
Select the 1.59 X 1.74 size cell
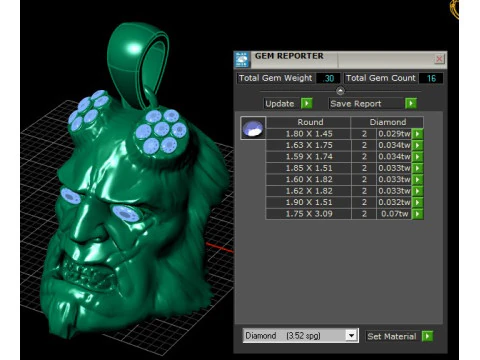click(x=309, y=157)
